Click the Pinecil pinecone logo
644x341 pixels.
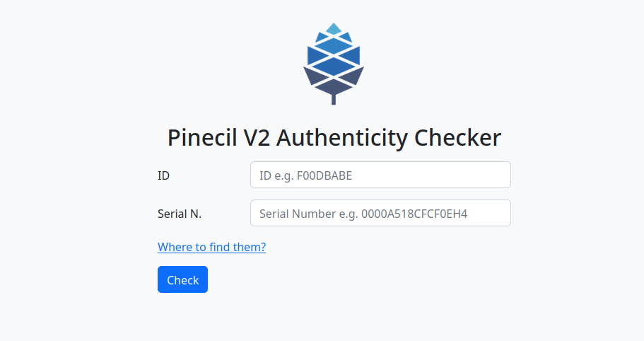click(334, 64)
